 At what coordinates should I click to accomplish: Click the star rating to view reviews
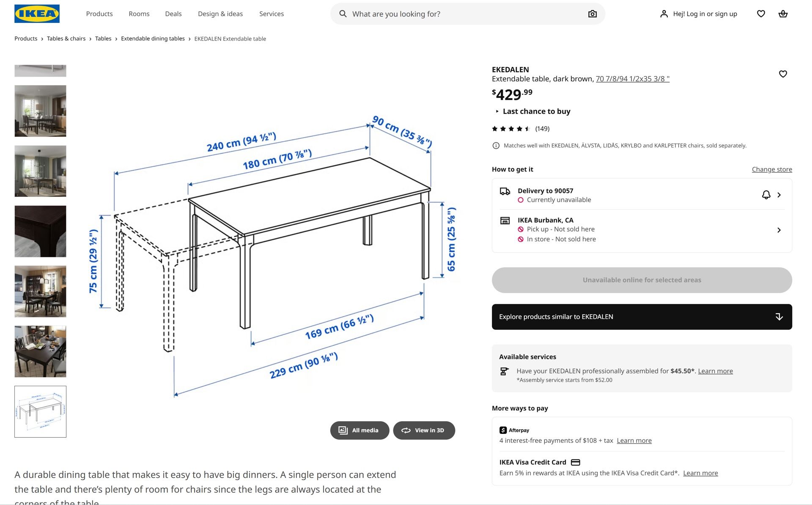510,128
